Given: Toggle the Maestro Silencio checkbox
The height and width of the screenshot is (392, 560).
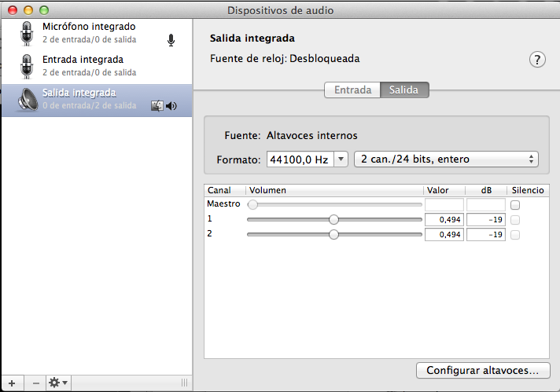Looking at the screenshot, I should pos(515,204).
